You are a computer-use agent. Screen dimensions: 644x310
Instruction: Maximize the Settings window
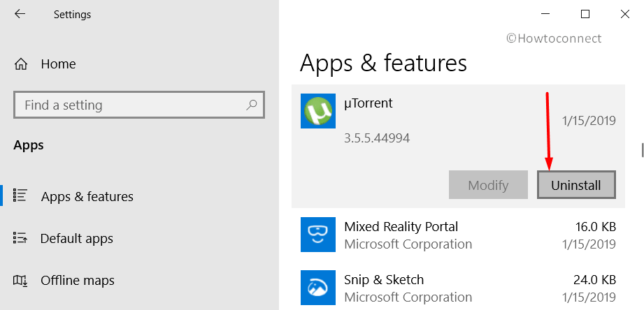point(585,15)
